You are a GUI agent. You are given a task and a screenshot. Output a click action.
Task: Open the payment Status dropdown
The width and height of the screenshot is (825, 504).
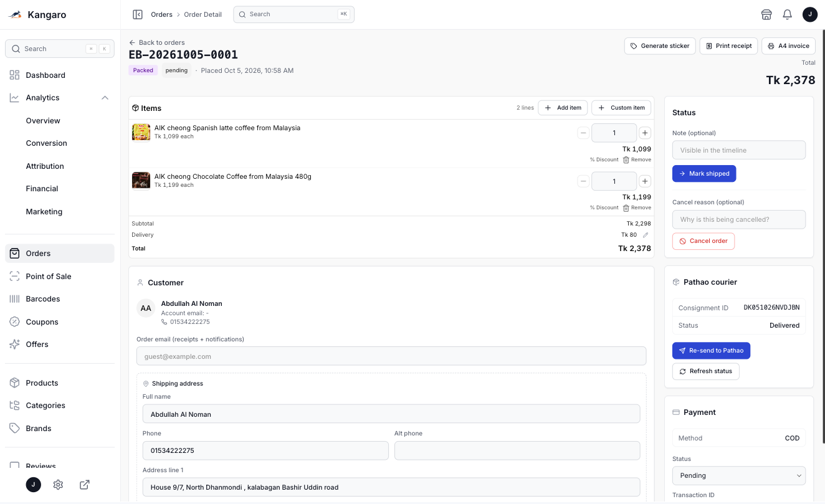738,475
